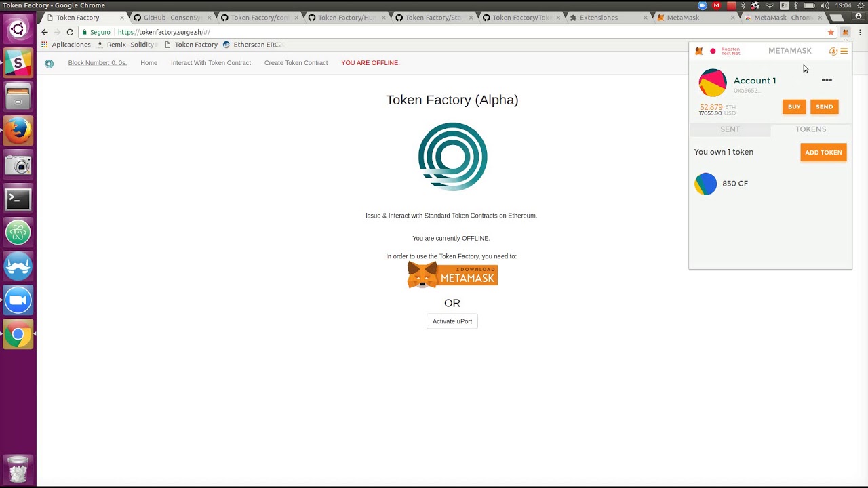Click the Account 1 colorful identicon

coord(713,83)
